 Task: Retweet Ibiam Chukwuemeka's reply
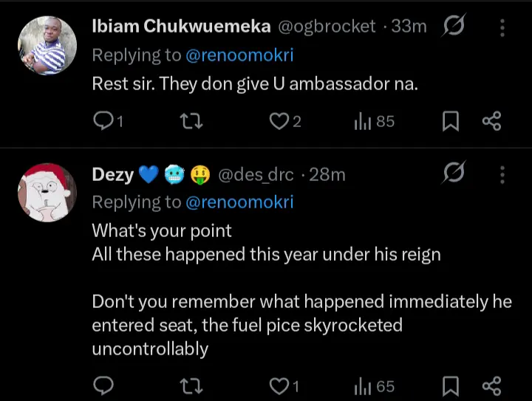(x=192, y=122)
